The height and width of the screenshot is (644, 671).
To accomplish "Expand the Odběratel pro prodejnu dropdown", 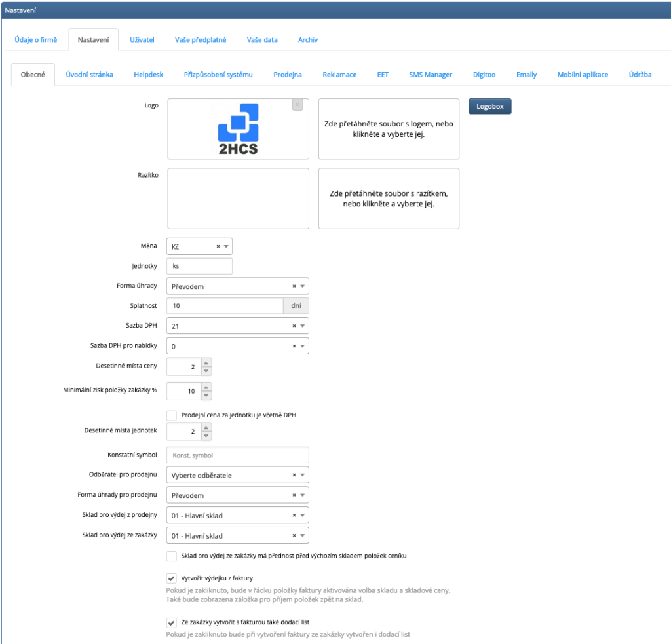I will point(303,475).
